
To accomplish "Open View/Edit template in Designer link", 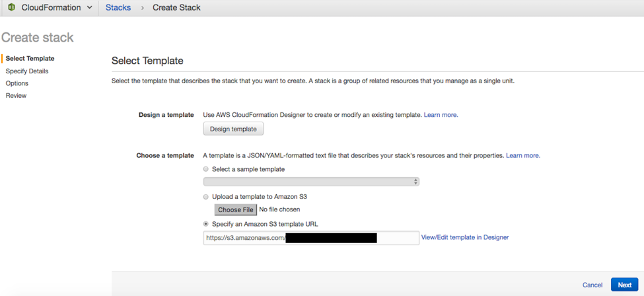I will click(465, 237).
